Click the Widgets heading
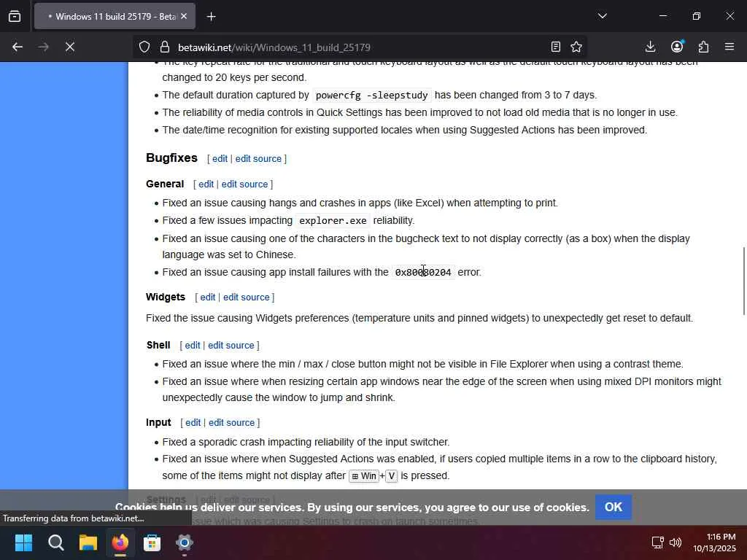This screenshot has height=560, width=747. click(x=166, y=297)
